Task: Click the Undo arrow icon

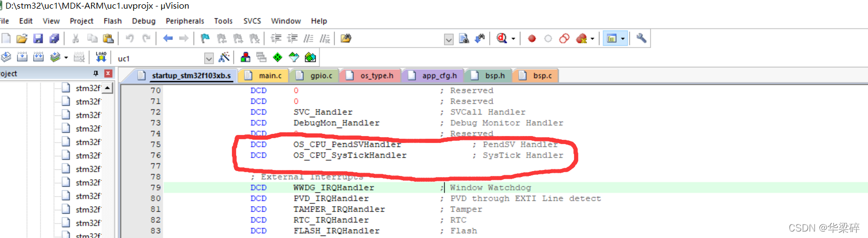Action: [x=130, y=38]
